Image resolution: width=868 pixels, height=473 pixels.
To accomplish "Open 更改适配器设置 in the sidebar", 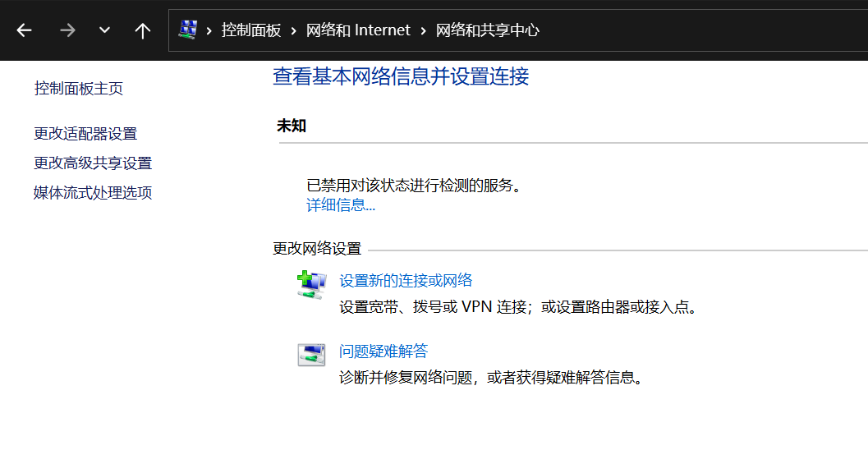I will (85, 134).
